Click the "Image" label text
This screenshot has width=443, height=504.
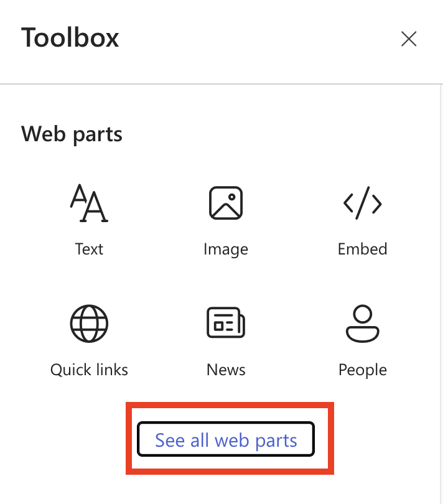coord(226,250)
